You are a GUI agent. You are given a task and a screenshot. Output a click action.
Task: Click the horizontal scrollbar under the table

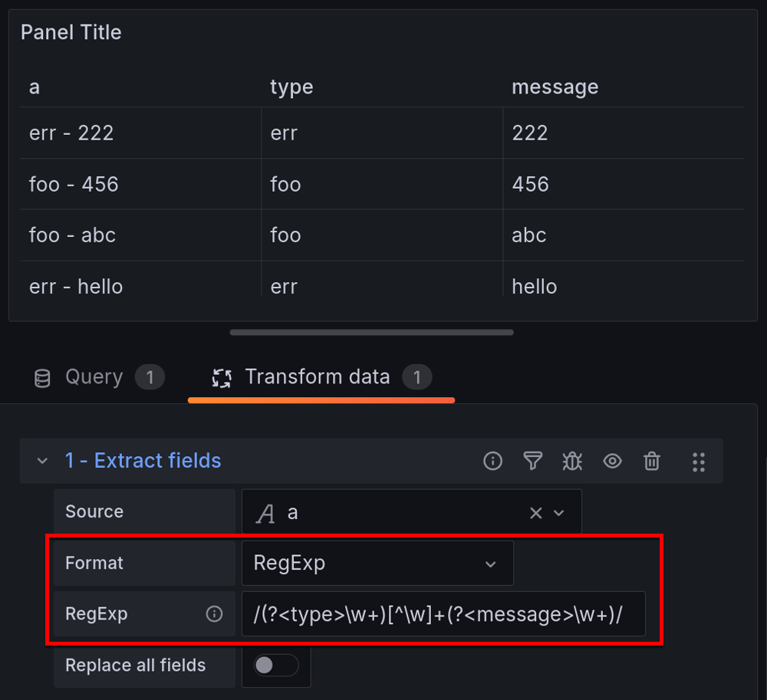371,333
